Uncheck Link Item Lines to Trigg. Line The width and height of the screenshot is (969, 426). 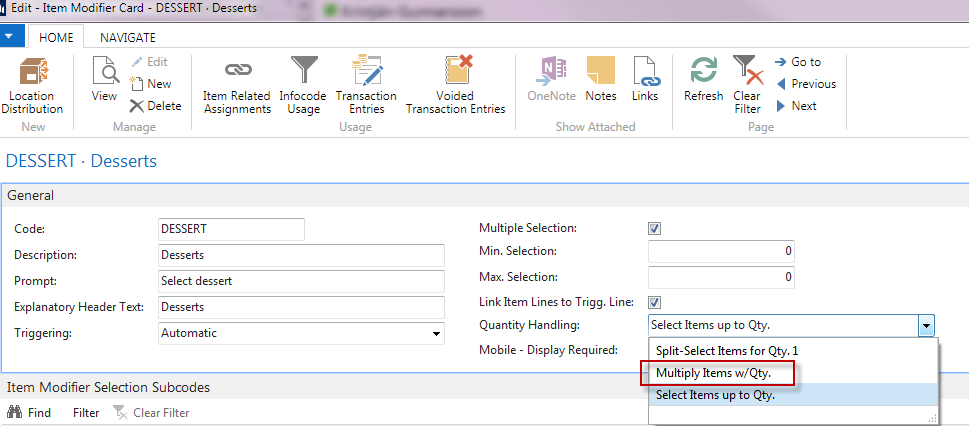tap(655, 303)
